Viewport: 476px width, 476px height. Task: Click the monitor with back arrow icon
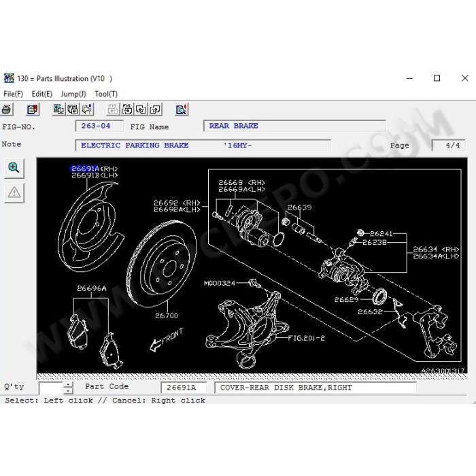58,109
